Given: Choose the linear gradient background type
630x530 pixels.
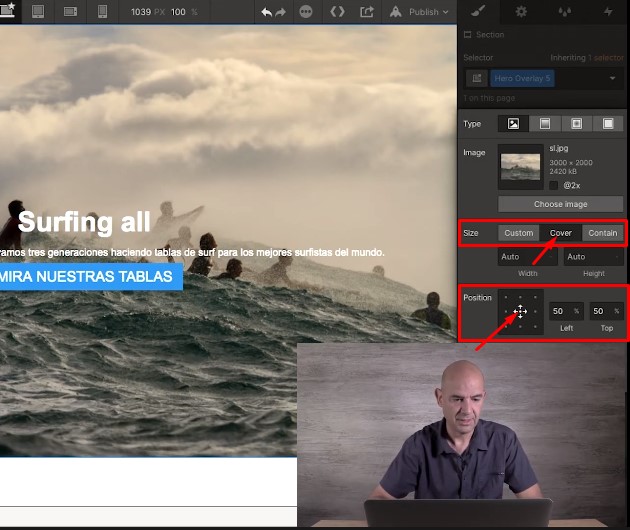Looking at the screenshot, I should coord(545,124).
